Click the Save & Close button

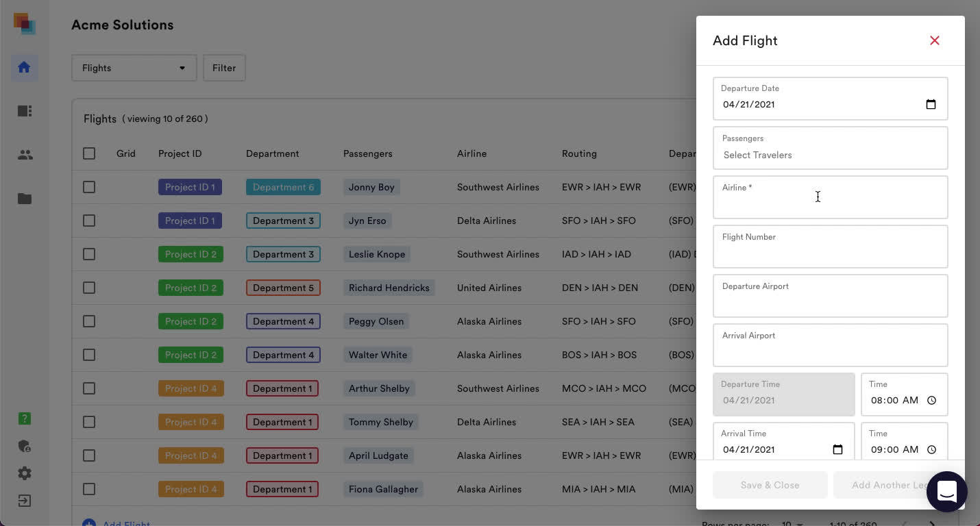pos(770,485)
